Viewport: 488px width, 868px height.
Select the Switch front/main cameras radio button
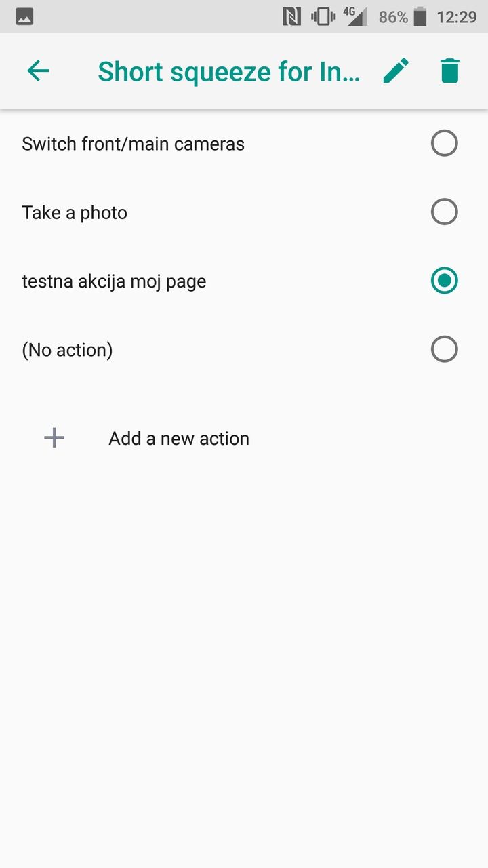[x=444, y=144]
